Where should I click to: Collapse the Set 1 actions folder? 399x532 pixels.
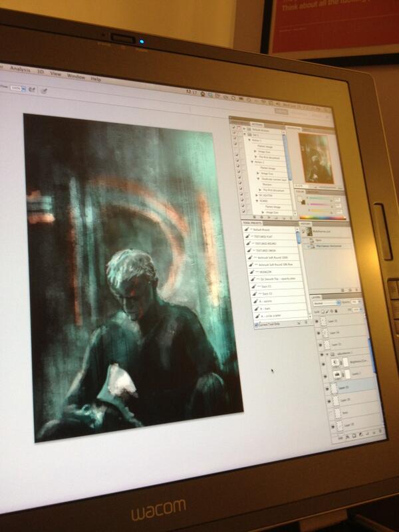coord(245,134)
